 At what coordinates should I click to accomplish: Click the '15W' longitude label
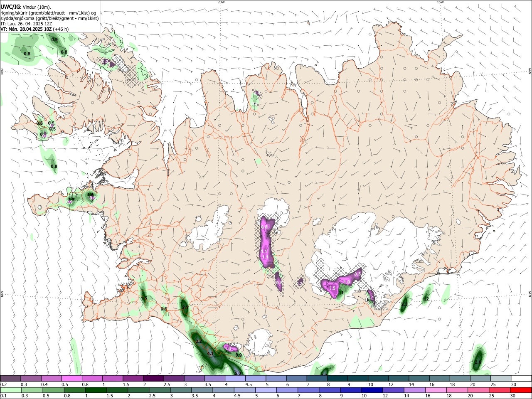(x=440, y=2)
